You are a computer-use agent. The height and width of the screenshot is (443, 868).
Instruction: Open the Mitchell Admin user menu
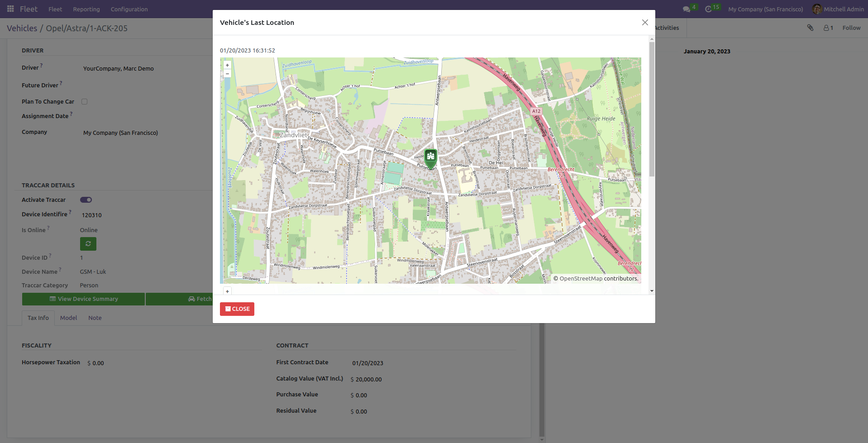(838, 9)
